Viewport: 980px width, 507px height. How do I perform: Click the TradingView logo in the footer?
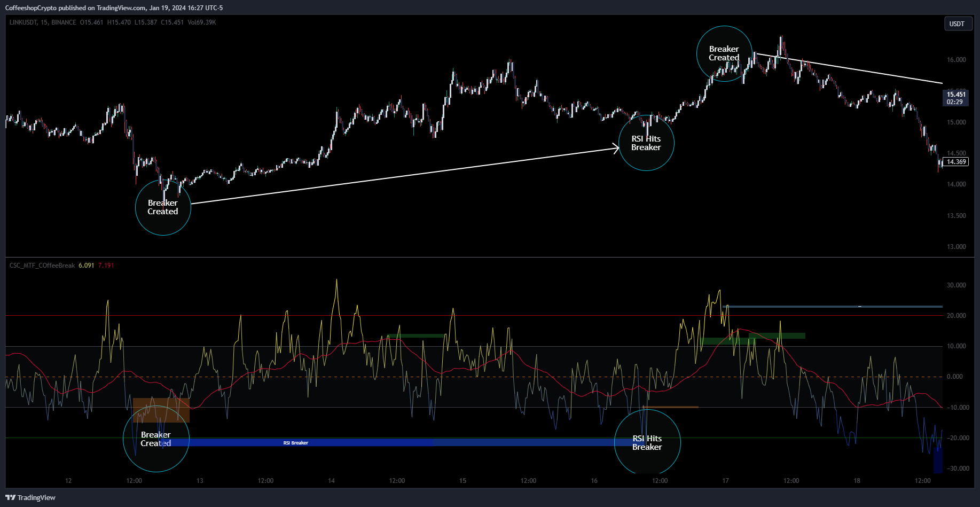click(x=30, y=497)
